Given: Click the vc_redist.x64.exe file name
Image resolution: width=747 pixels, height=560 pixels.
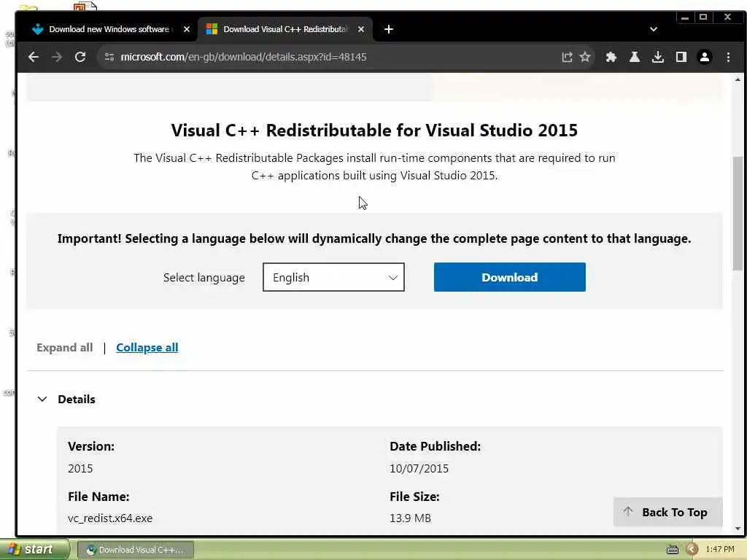Looking at the screenshot, I should coord(110,518).
